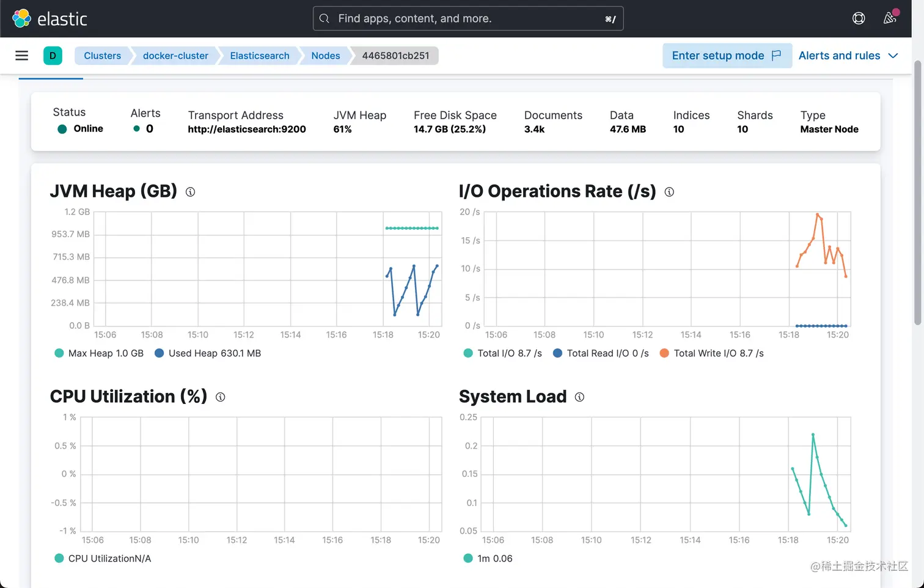Image resolution: width=924 pixels, height=588 pixels.
Task: Click the Enter setup mode button
Action: point(727,56)
